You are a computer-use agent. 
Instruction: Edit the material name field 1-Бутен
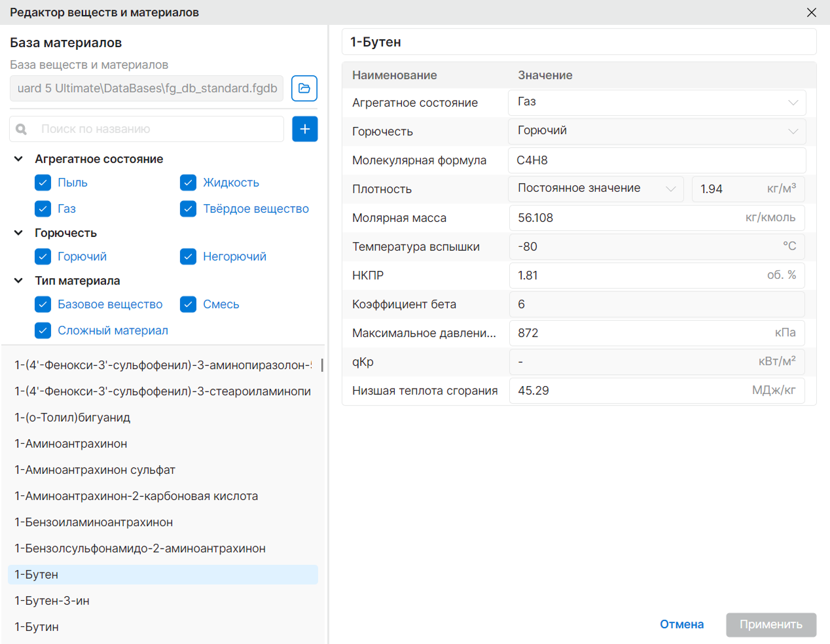click(579, 42)
